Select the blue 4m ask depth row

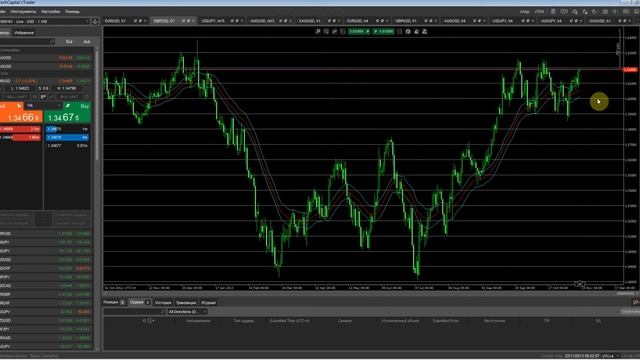click(67, 138)
